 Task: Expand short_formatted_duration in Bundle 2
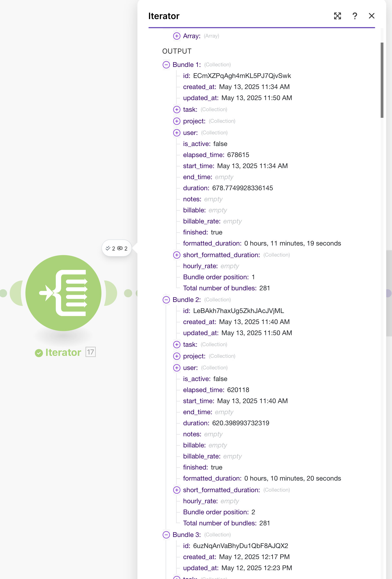tap(177, 490)
